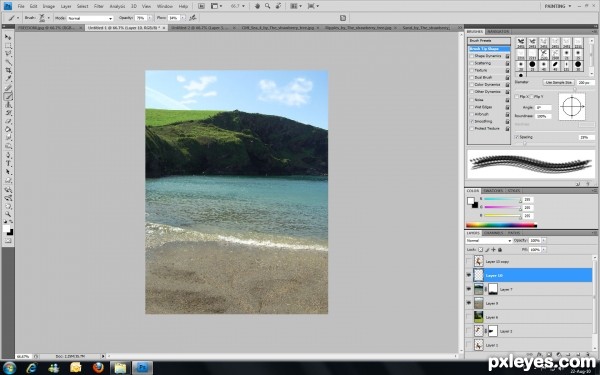Open Photoshop from the Windows taskbar

point(142,368)
